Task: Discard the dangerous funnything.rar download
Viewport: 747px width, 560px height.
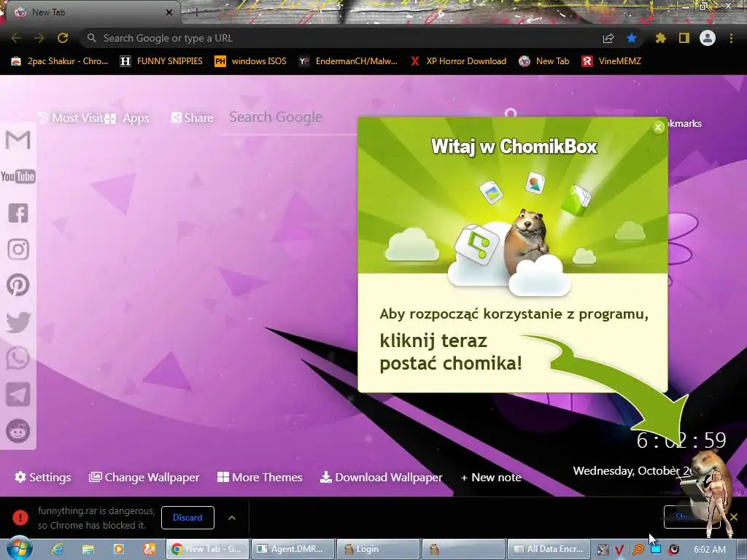Action: point(187,518)
